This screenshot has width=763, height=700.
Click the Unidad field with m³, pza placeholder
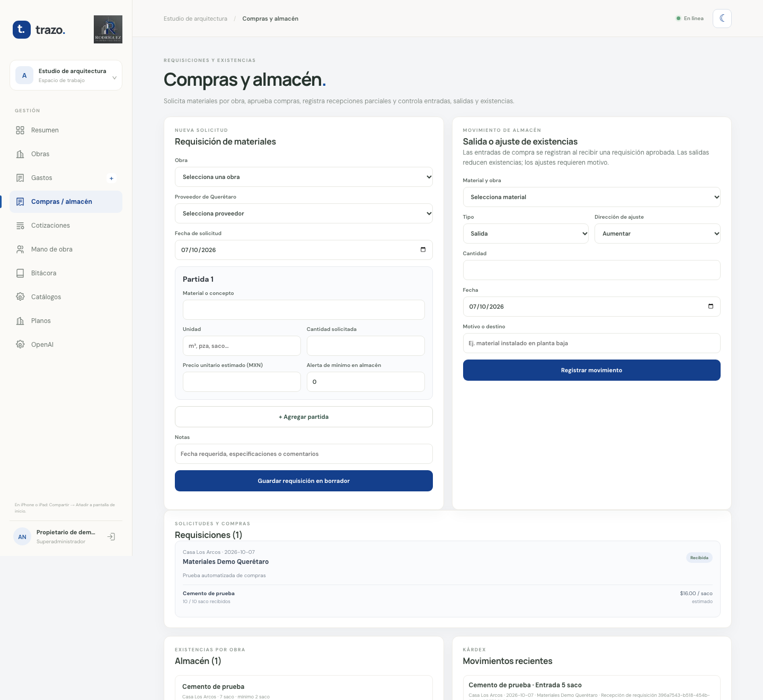point(242,346)
